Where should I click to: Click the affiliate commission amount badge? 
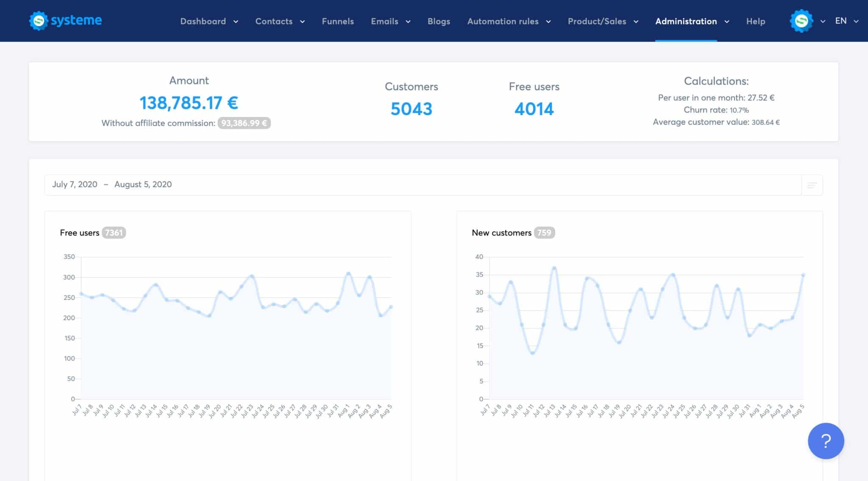(x=244, y=123)
